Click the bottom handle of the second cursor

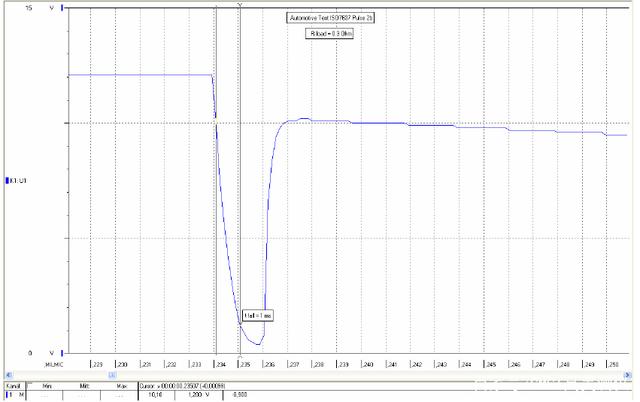(x=240, y=356)
